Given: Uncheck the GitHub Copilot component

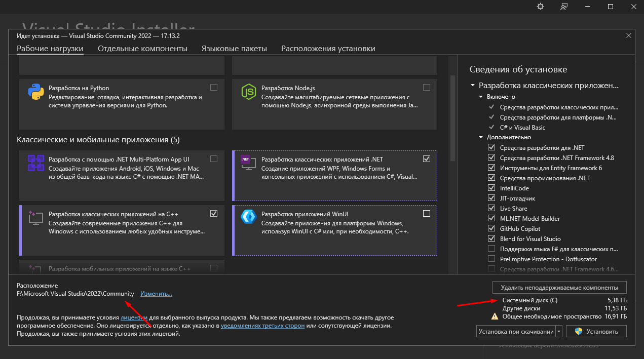Looking at the screenshot, I should point(491,228).
